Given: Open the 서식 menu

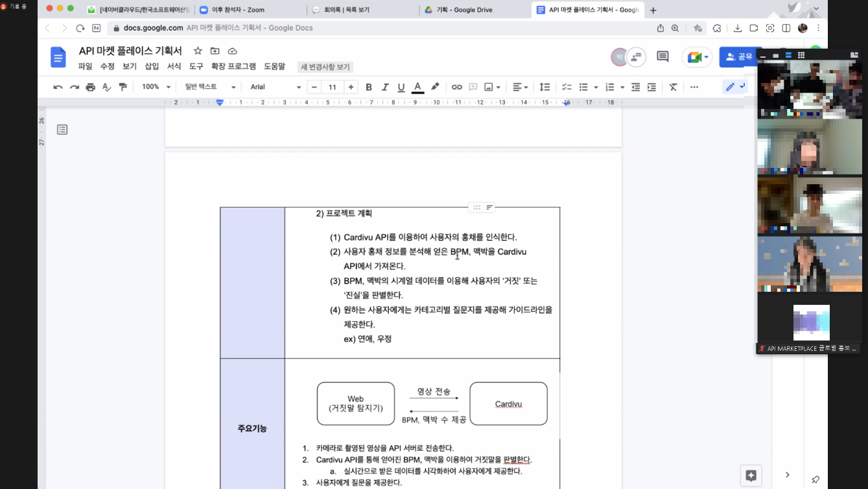Looking at the screenshot, I should coord(174,66).
